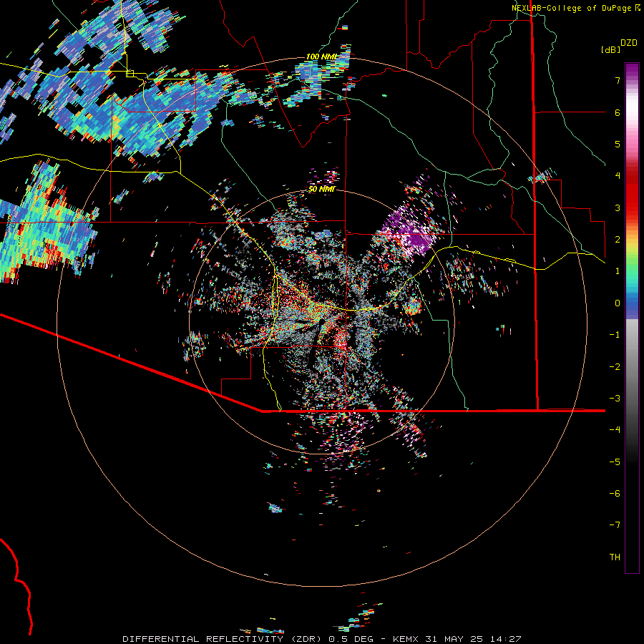Click the 0 value on color scale
This screenshot has width=644, height=644.
[618, 303]
